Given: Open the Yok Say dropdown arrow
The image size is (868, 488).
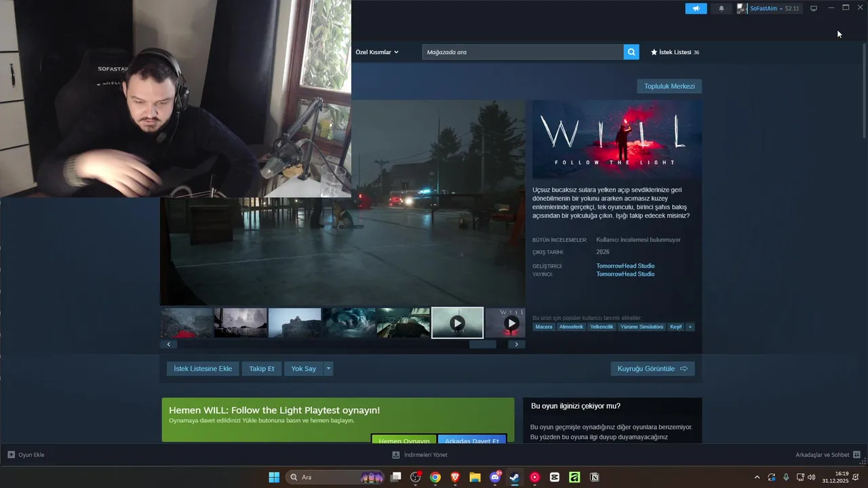Looking at the screenshot, I should pos(328,369).
